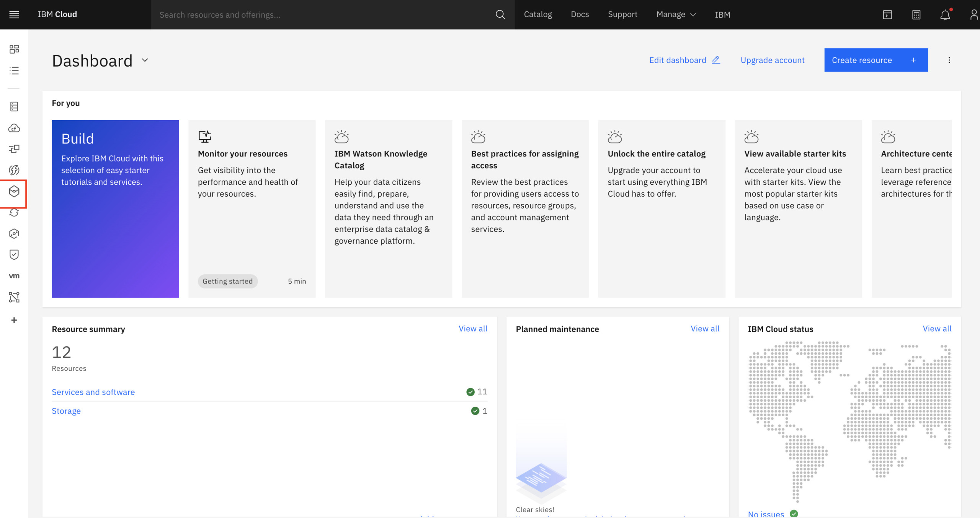980x518 pixels.
Task: Click the search resources and offerings field
Action: [325, 15]
